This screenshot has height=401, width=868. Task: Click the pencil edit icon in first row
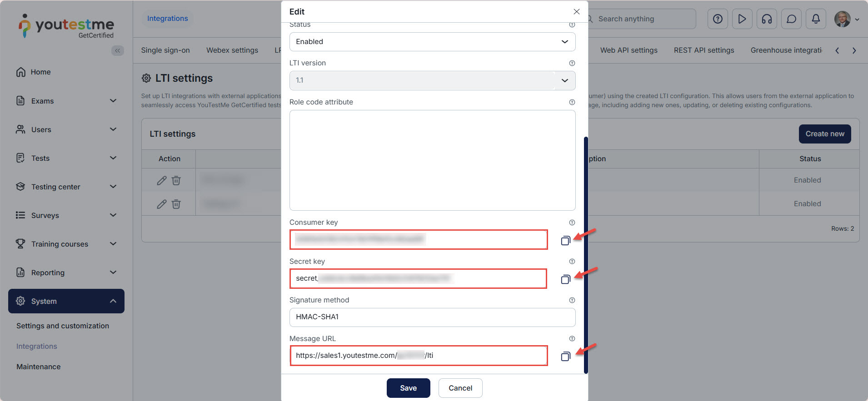tap(161, 181)
